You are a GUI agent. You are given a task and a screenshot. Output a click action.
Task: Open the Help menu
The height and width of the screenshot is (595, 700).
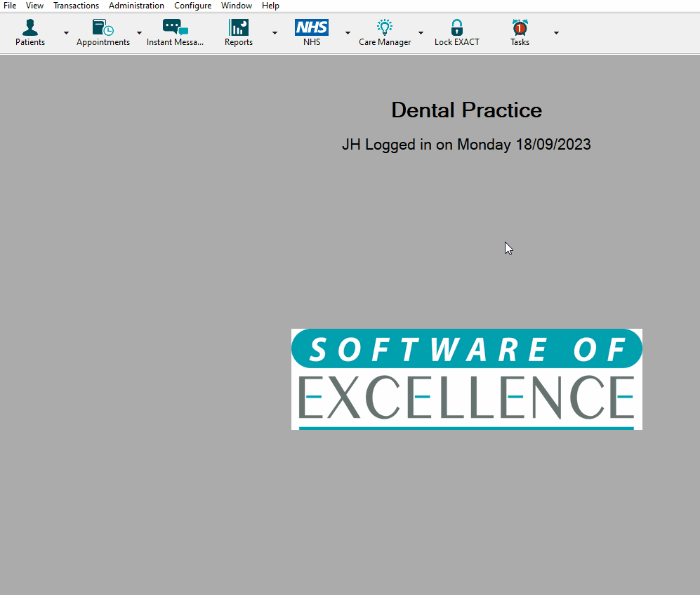click(270, 6)
